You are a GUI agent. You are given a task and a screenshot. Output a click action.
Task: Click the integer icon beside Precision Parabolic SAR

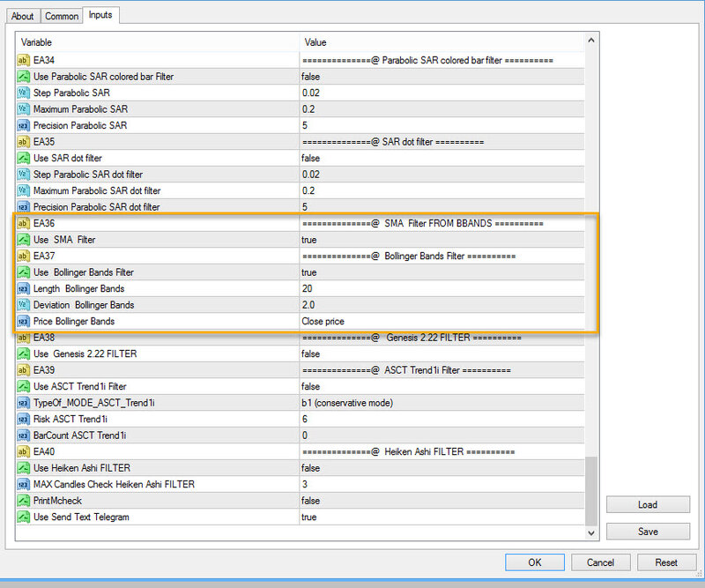coord(24,125)
